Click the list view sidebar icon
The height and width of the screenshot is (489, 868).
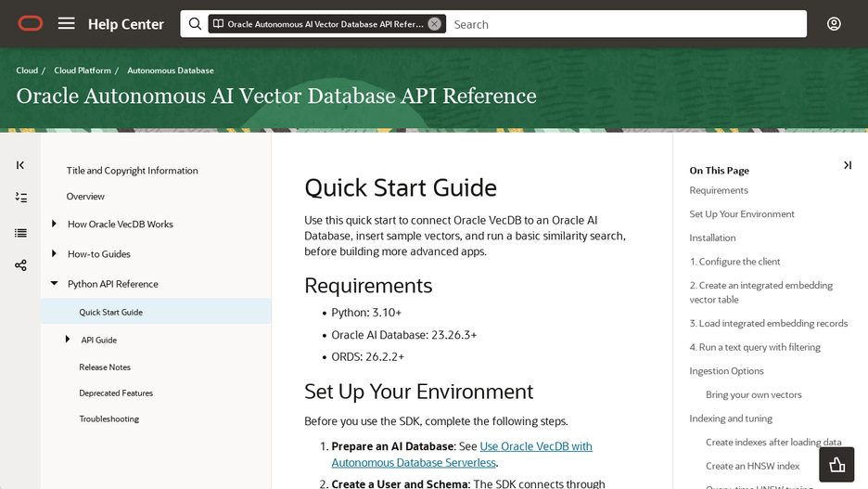(x=20, y=233)
